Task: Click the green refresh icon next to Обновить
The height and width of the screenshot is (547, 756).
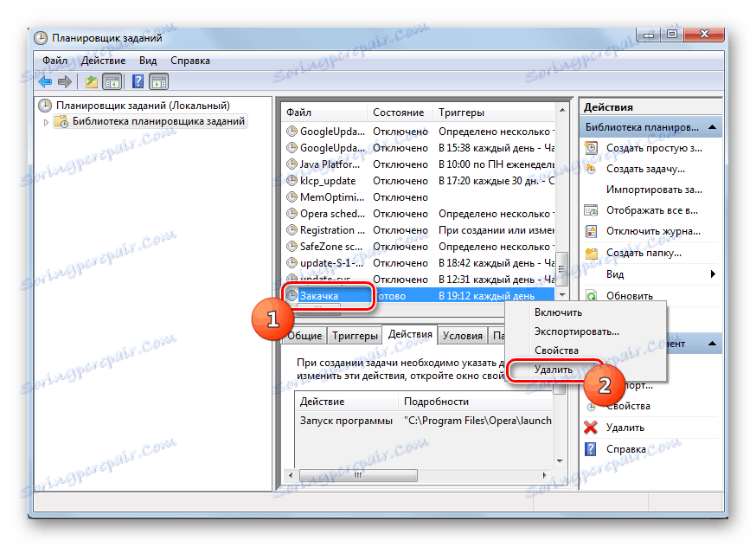Action: click(x=591, y=295)
